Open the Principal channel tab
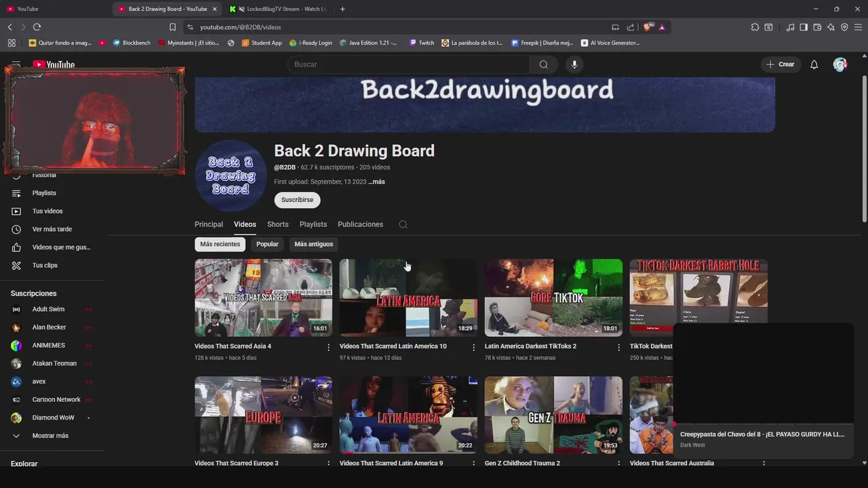868x488 pixels. click(x=209, y=224)
